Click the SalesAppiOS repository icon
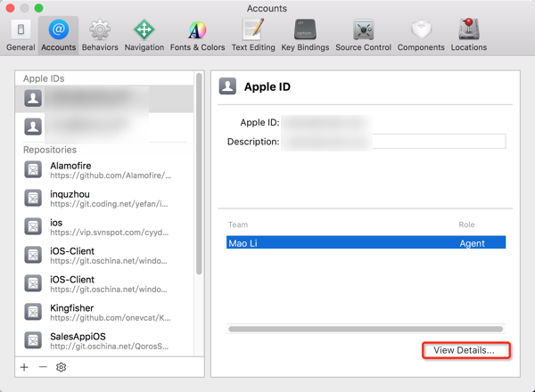The width and height of the screenshot is (535, 392). [33, 340]
